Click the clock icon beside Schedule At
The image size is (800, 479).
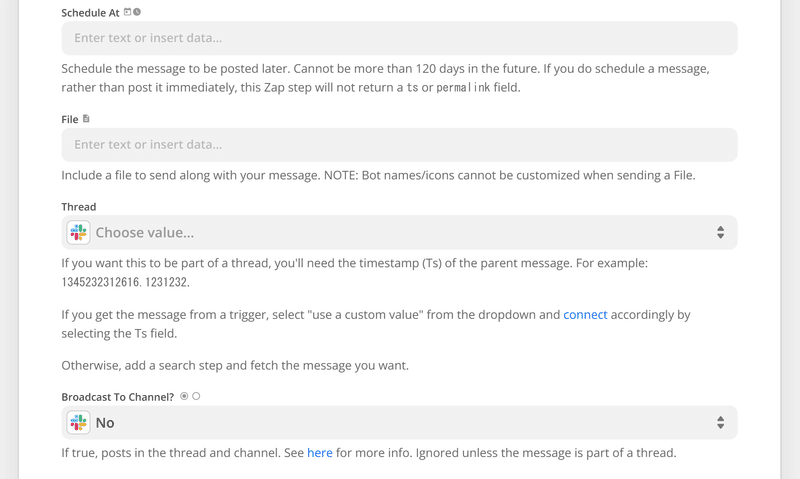(137, 12)
